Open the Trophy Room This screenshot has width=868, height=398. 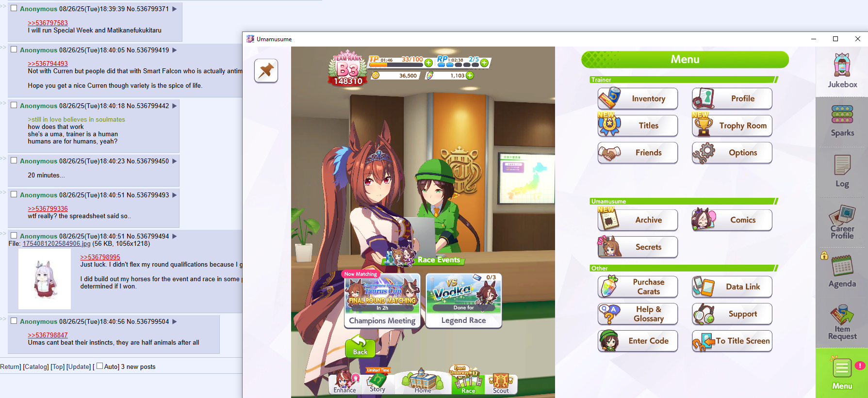[732, 126]
